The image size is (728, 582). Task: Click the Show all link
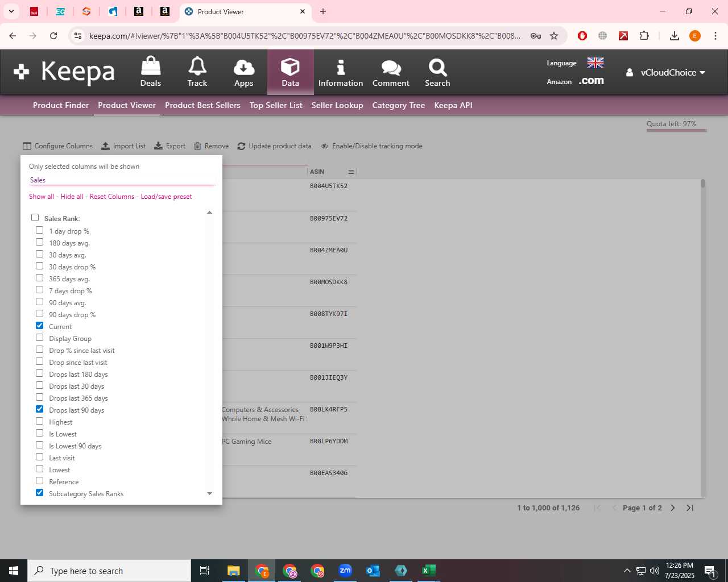[x=42, y=197]
